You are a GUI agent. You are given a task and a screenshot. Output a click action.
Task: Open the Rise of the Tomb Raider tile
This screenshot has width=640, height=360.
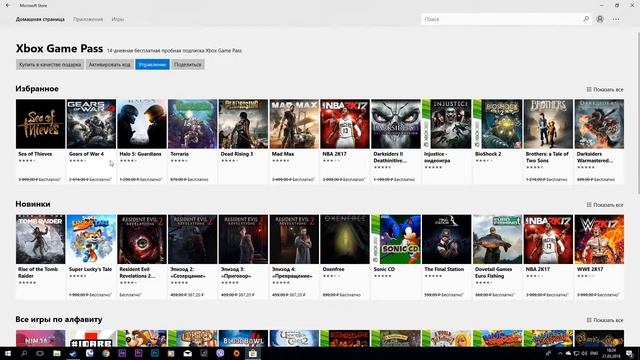(40, 257)
